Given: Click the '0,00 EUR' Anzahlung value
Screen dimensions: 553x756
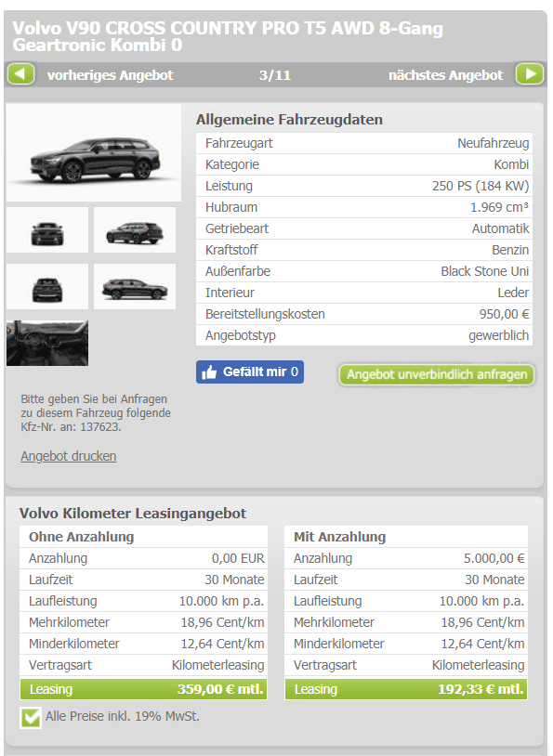Looking at the screenshot, I should coord(238,558).
